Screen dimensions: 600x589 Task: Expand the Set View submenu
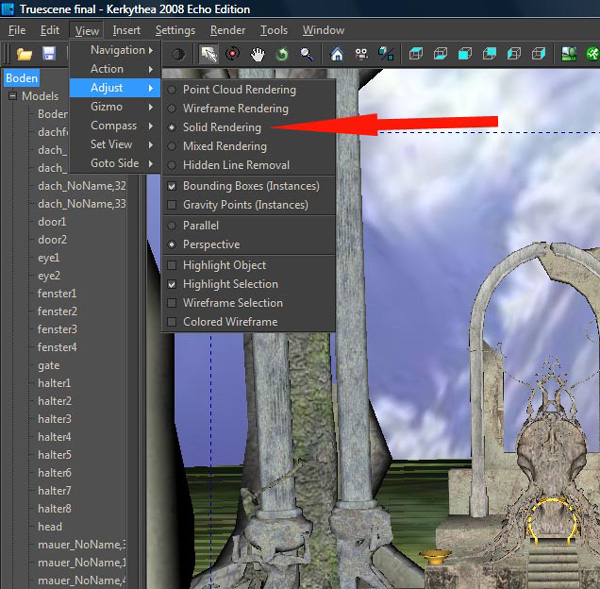[x=115, y=144]
